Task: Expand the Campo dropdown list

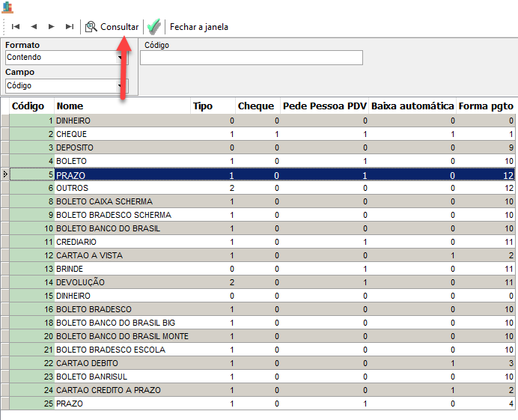Action: pyautogui.click(x=120, y=86)
